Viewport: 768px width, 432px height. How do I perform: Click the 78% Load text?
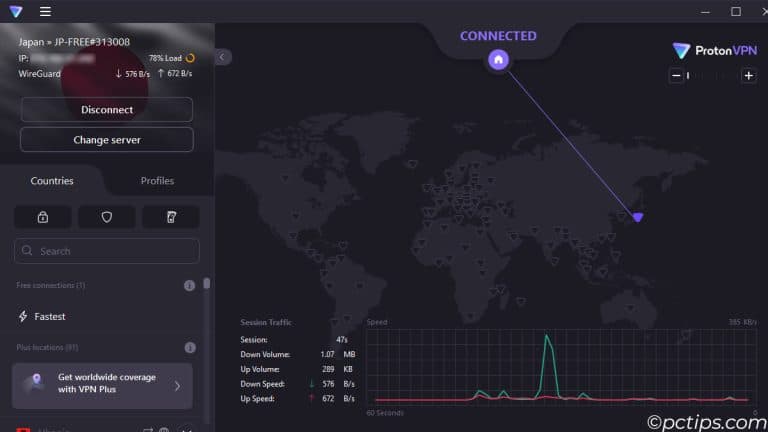pyautogui.click(x=165, y=58)
